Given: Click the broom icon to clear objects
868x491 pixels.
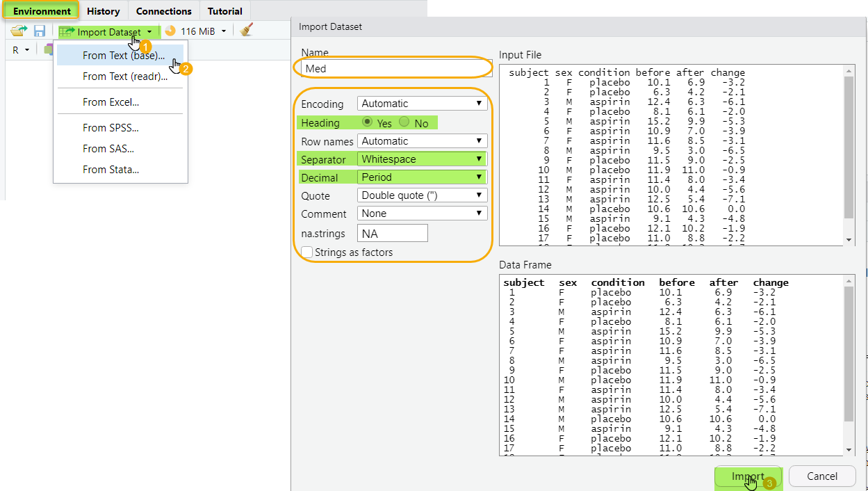Looking at the screenshot, I should (x=246, y=31).
